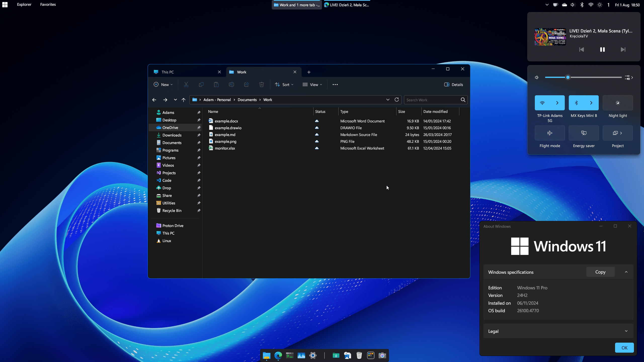This screenshot has height=362, width=644.
Task: Open the View dropdown menu
Action: point(312,84)
